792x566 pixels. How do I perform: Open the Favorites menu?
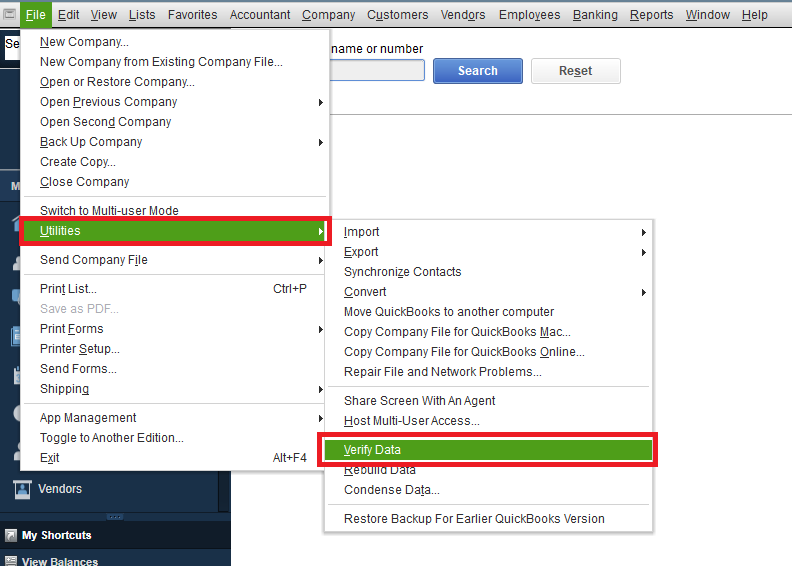(x=192, y=15)
